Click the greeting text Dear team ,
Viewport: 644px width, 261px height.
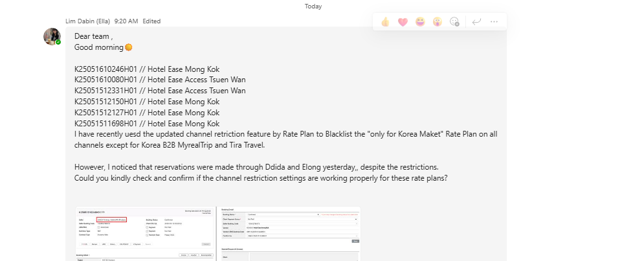point(94,36)
